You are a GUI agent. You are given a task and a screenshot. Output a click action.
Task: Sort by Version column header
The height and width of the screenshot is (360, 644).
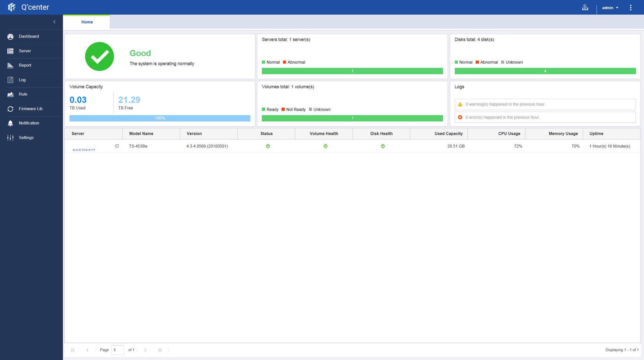click(x=209, y=134)
